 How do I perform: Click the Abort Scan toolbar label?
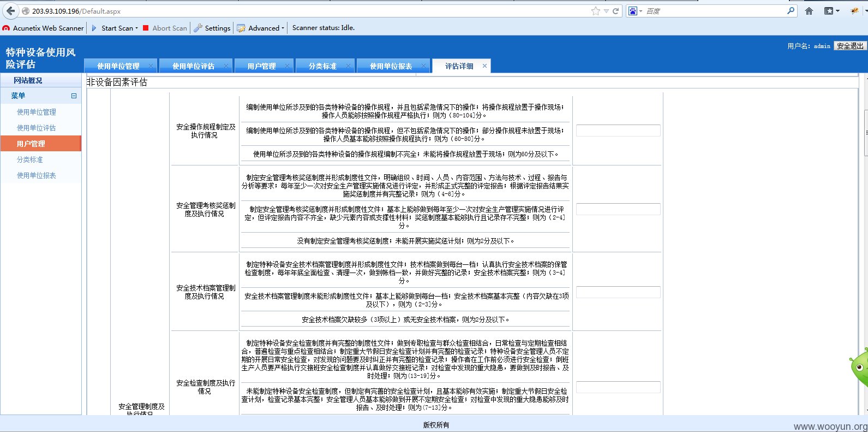pos(170,28)
